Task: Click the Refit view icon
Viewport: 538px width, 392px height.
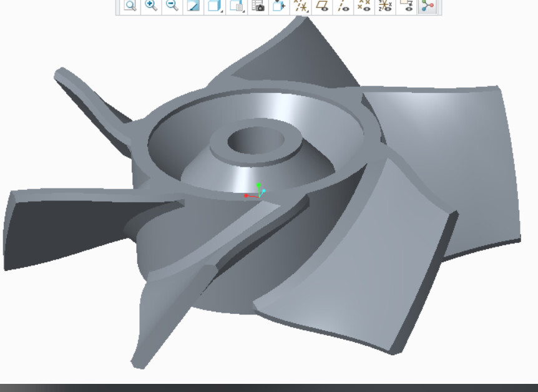Action: (x=130, y=6)
